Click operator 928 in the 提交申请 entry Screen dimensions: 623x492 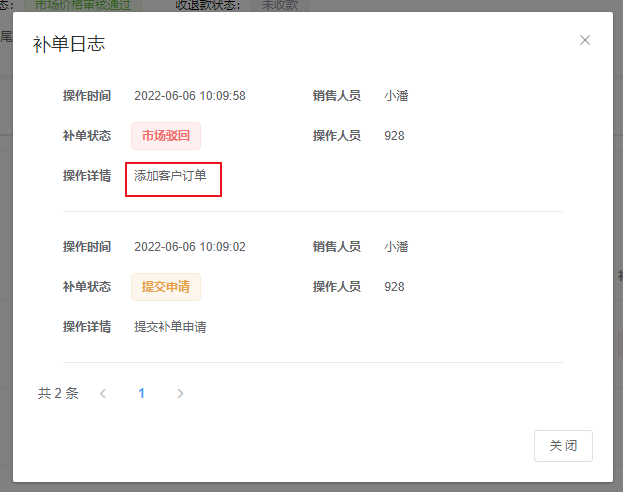pyautogui.click(x=394, y=287)
